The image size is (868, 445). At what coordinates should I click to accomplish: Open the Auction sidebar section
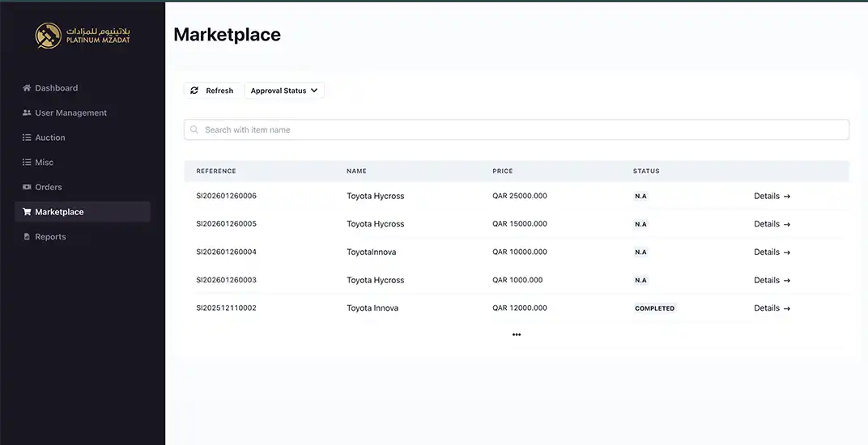click(50, 138)
